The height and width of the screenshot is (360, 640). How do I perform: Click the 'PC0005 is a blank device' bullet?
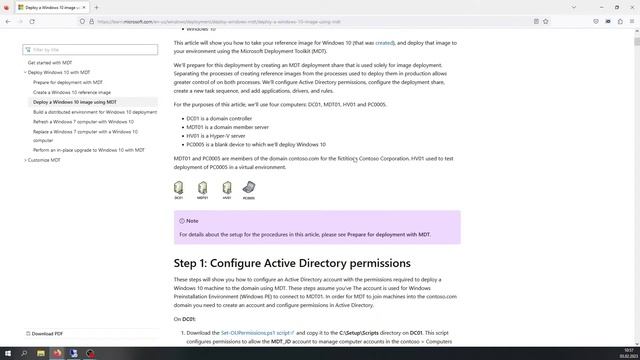coord(256,144)
